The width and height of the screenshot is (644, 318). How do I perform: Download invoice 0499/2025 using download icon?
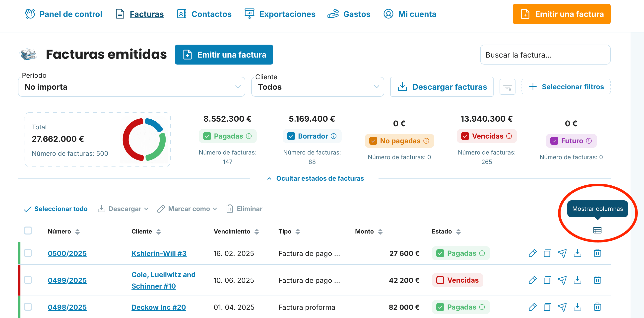[x=577, y=280]
